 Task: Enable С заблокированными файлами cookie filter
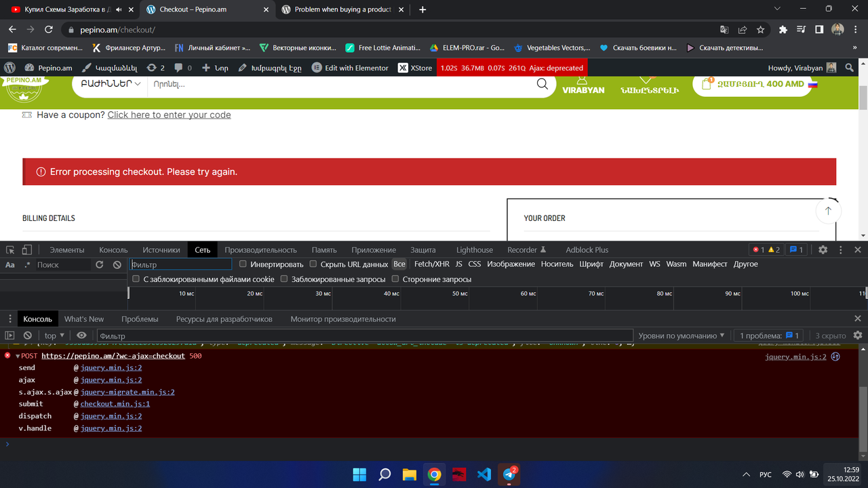click(136, 279)
